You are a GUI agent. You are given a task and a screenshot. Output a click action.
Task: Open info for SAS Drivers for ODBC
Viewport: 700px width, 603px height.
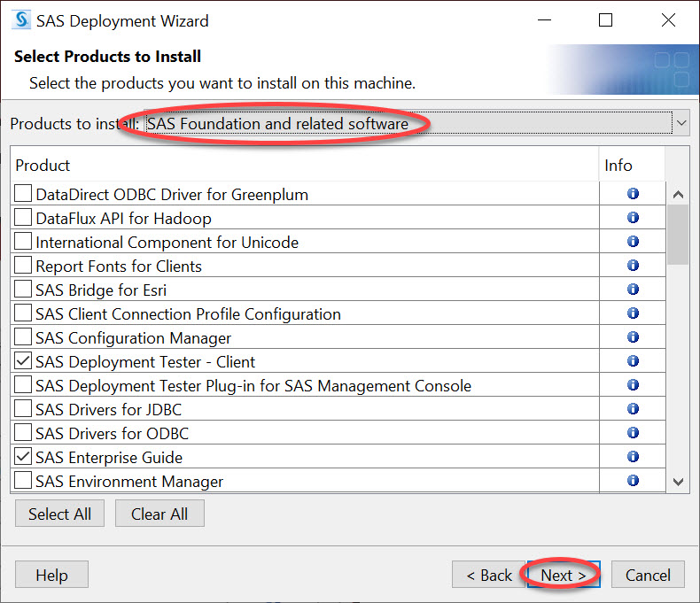pos(633,433)
